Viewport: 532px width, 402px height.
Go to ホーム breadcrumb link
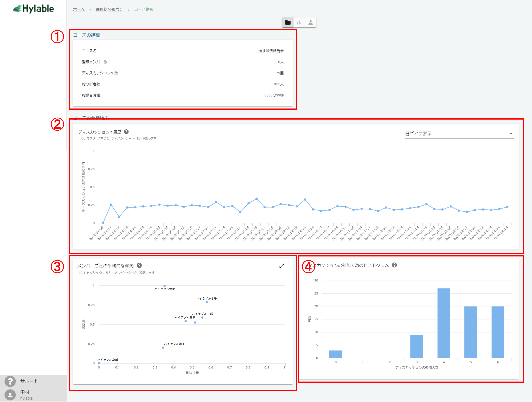point(79,9)
